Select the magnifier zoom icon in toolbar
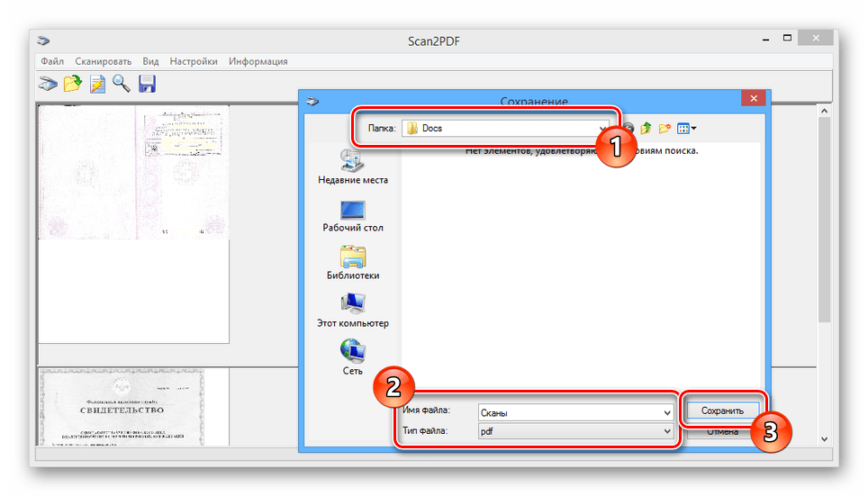Viewport: 868px width, 496px height. tap(122, 84)
